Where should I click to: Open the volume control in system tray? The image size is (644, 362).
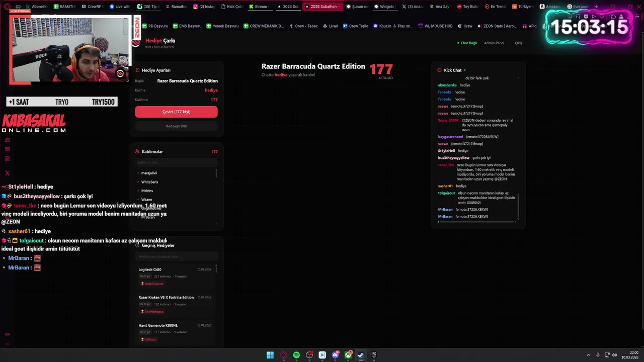click(614, 355)
